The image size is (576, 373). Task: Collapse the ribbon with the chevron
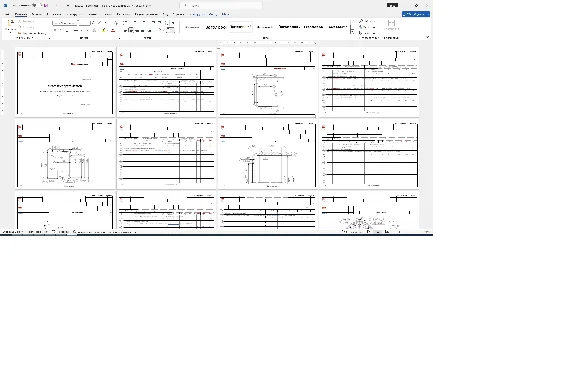pos(427,37)
